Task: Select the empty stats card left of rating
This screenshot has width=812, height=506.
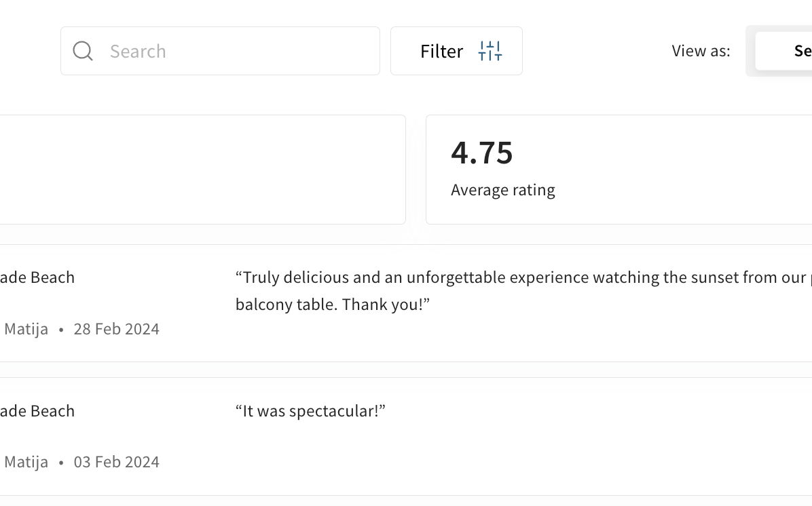Action: coord(202,170)
